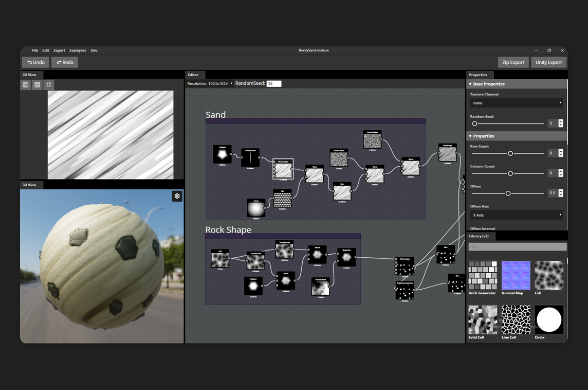Select the Cell node in Rock Shape frame

click(220, 258)
